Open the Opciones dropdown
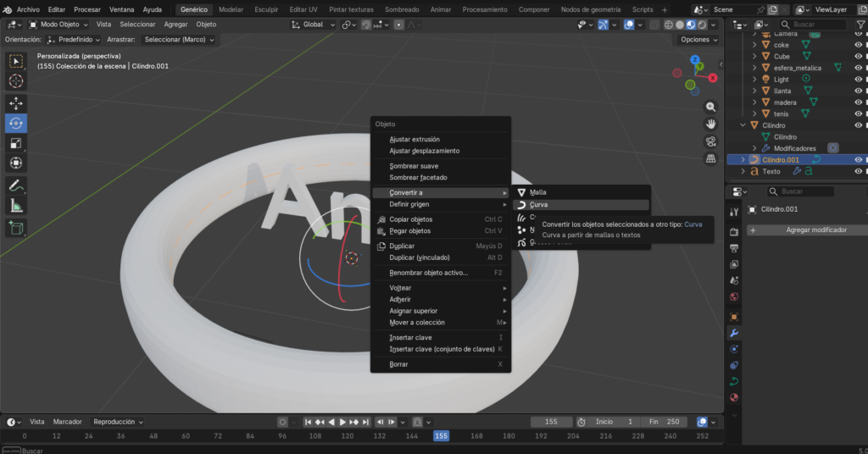Image resolution: width=868 pixels, height=454 pixels. pos(698,40)
